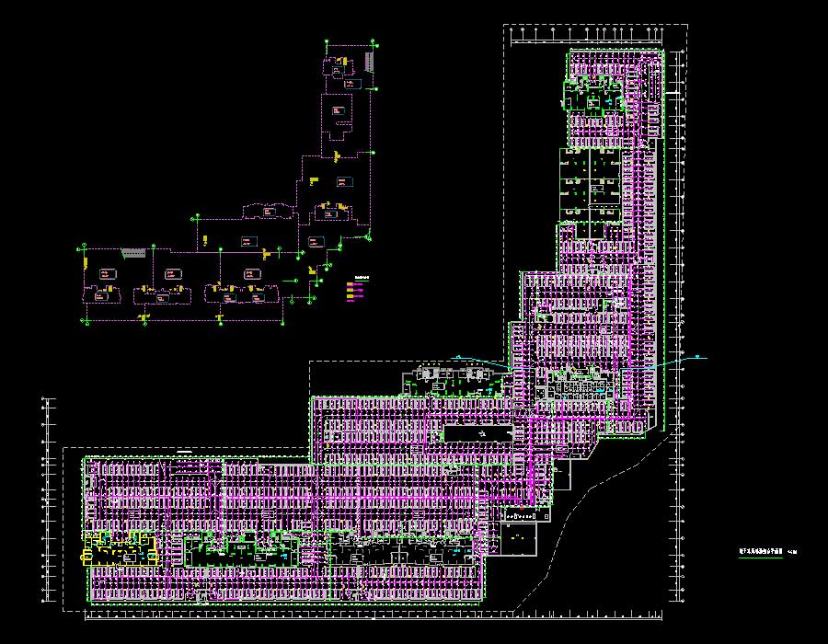The image size is (828, 644).
Task: Click the yellow-highlighted building unit in lower-left garage
Action: (x=120, y=550)
